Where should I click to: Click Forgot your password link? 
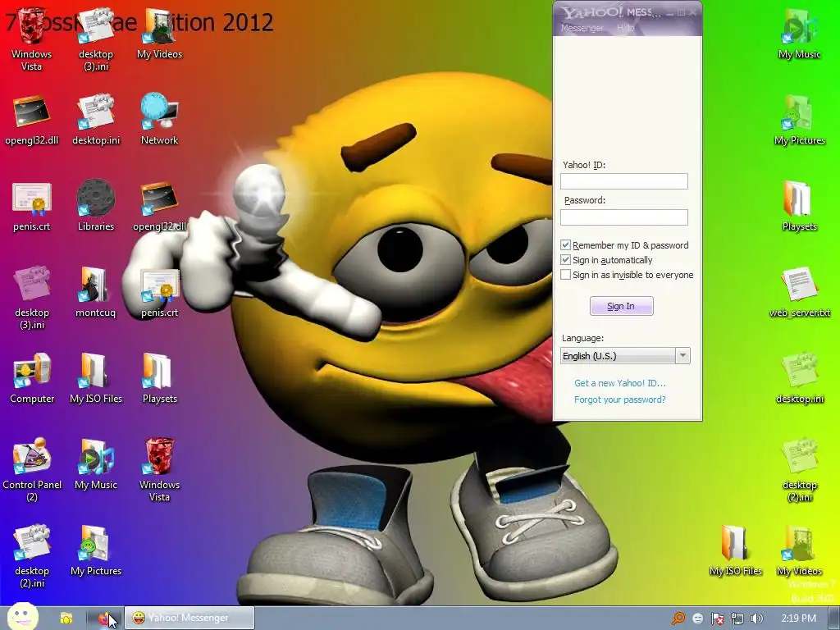coord(620,399)
